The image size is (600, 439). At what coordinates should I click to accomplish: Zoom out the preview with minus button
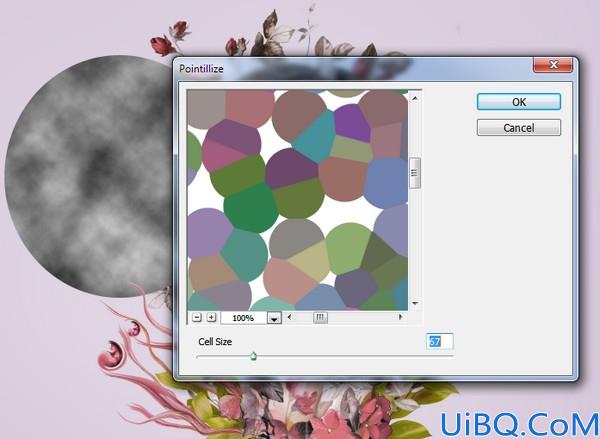(x=197, y=317)
